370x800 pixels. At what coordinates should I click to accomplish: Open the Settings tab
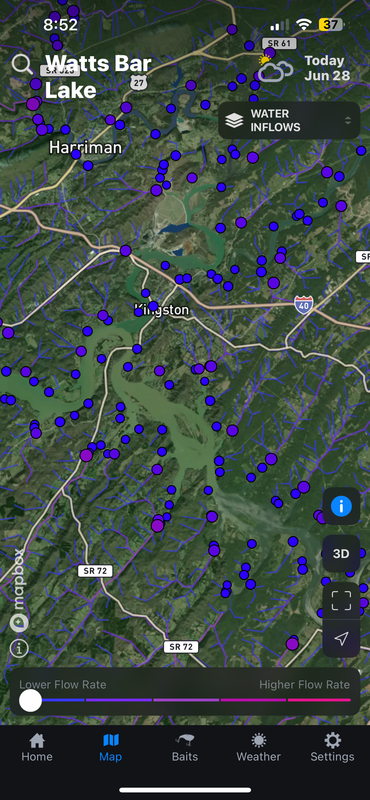[x=332, y=747]
